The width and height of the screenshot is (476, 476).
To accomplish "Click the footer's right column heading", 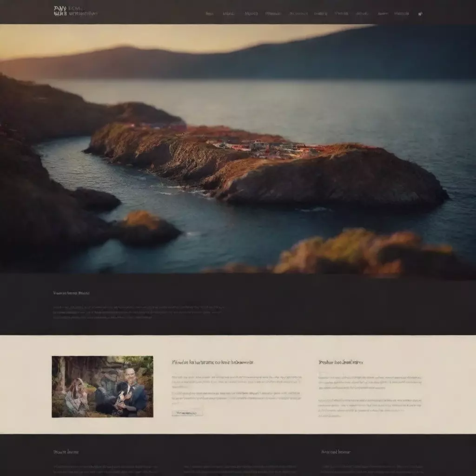I will click(x=336, y=452).
